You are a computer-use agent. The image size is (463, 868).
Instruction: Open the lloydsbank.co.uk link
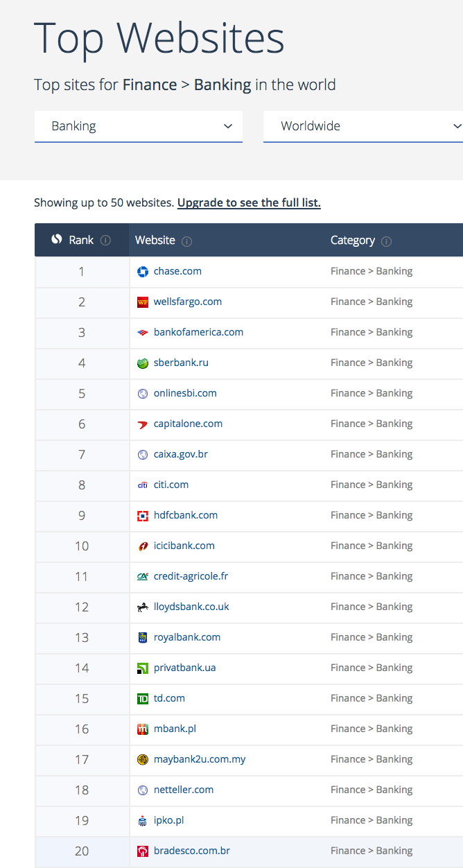(x=191, y=607)
